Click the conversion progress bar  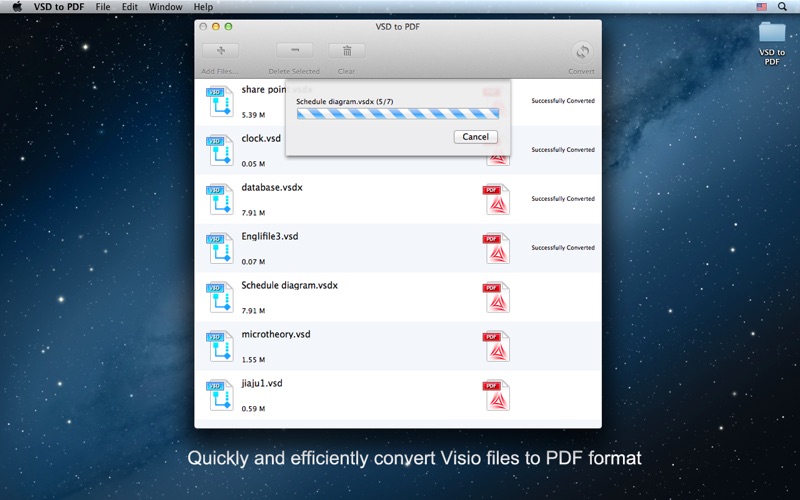[x=398, y=113]
